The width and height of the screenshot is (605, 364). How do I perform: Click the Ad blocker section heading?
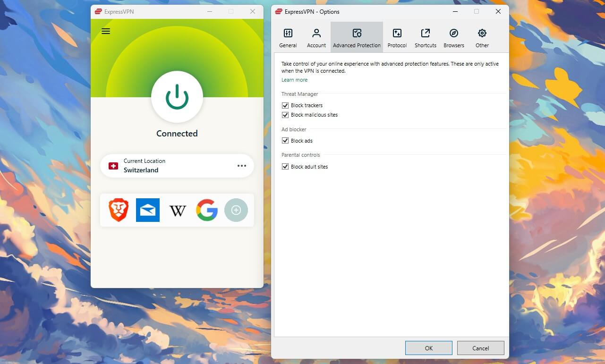pos(294,129)
